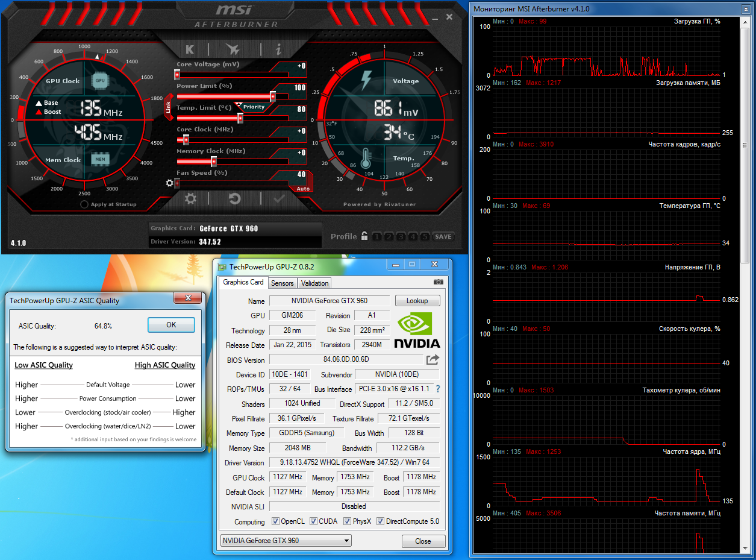Viewport: 756px width, 560px height.
Task: Click the Bus Interface question mark
Action: click(x=437, y=389)
